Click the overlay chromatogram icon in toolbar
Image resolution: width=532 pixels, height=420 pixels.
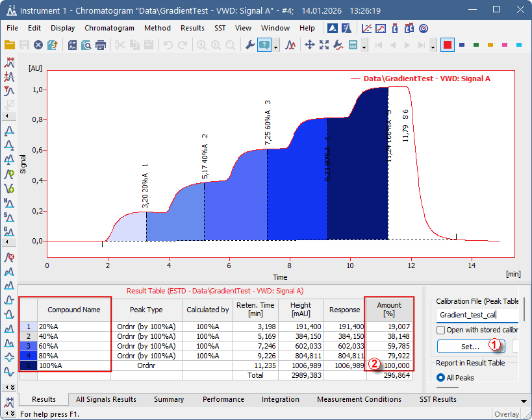coord(291,45)
